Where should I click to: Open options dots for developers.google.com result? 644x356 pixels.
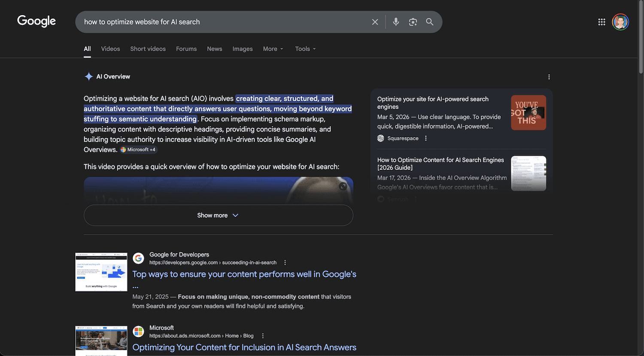tap(285, 262)
